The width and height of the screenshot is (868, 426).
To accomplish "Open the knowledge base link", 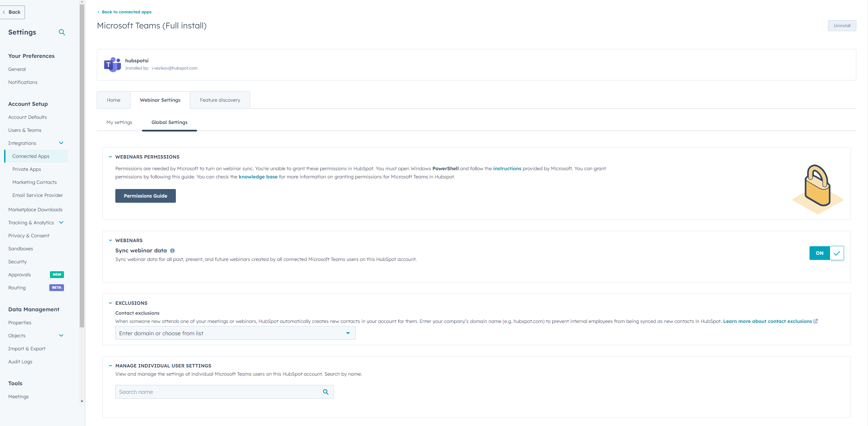I will tap(258, 177).
